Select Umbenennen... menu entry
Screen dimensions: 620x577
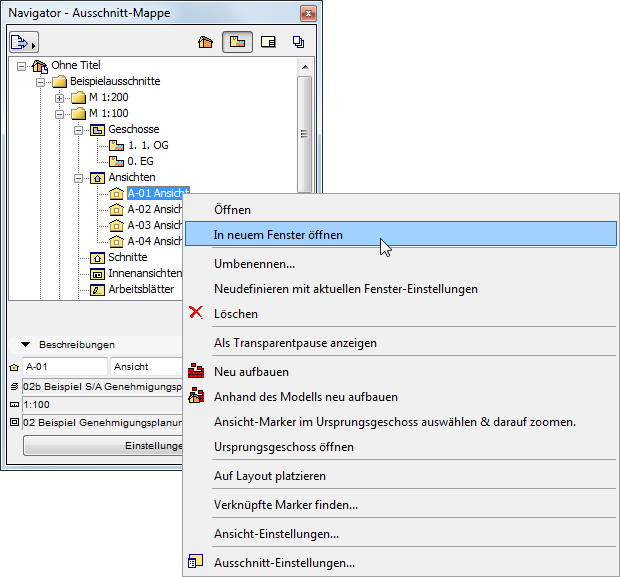[401, 264]
